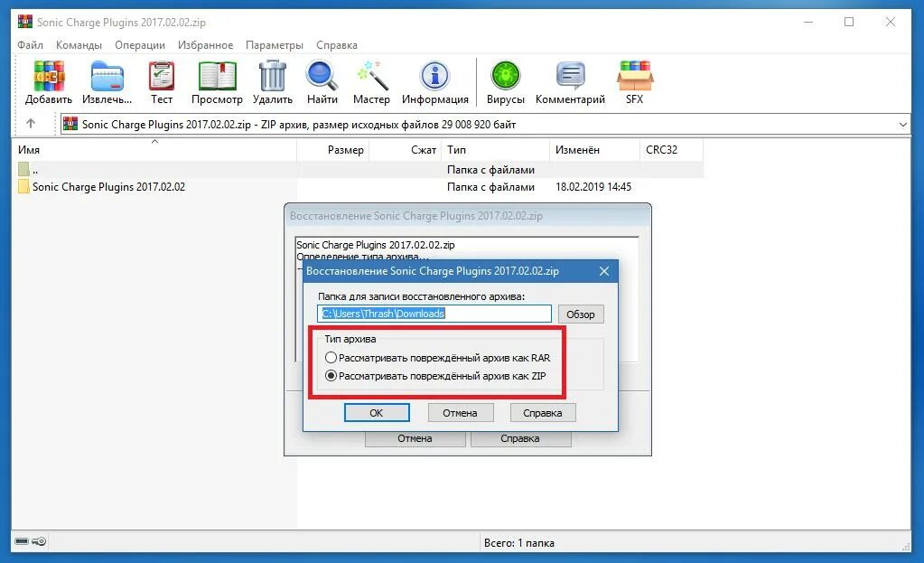Screen dimensions: 924x563
Task: Open the Параметры menu
Action: tap(275, 45)
